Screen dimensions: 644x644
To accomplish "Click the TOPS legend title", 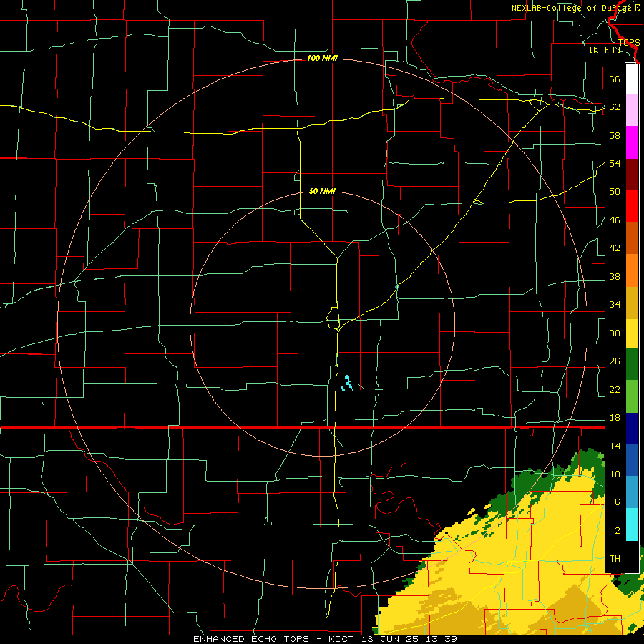I will coord(629,43).
